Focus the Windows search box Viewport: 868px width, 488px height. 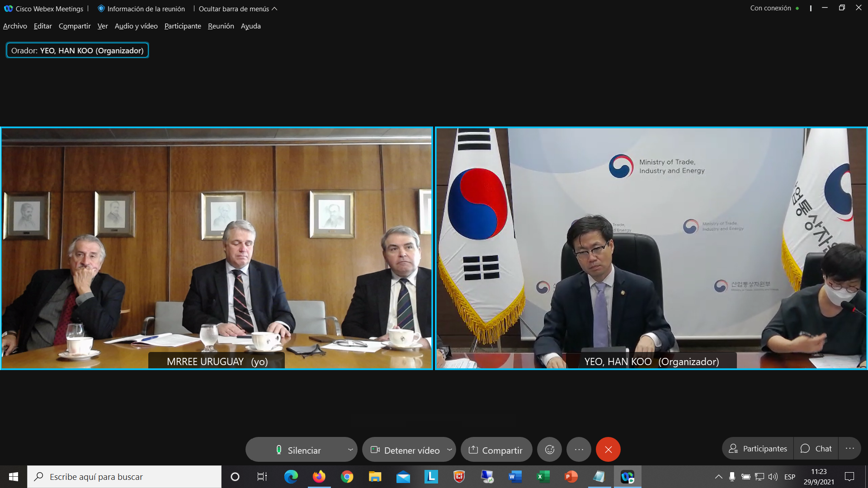coord(124,477)
